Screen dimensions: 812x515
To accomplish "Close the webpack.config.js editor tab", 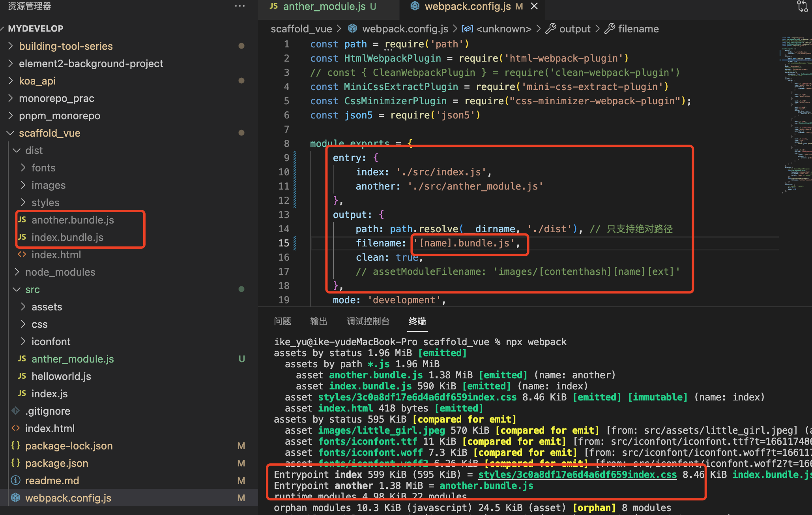I will (534, 6).
